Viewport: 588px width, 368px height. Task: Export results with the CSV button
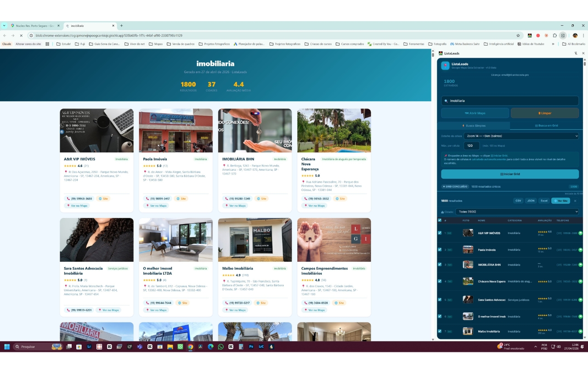coord(518,201)
